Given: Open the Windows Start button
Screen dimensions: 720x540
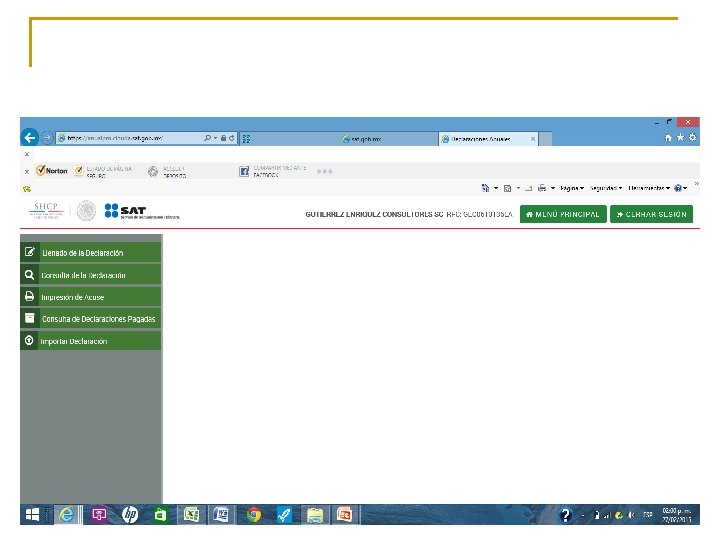Looking at the screenshot, I should click(x=32, y=515).
